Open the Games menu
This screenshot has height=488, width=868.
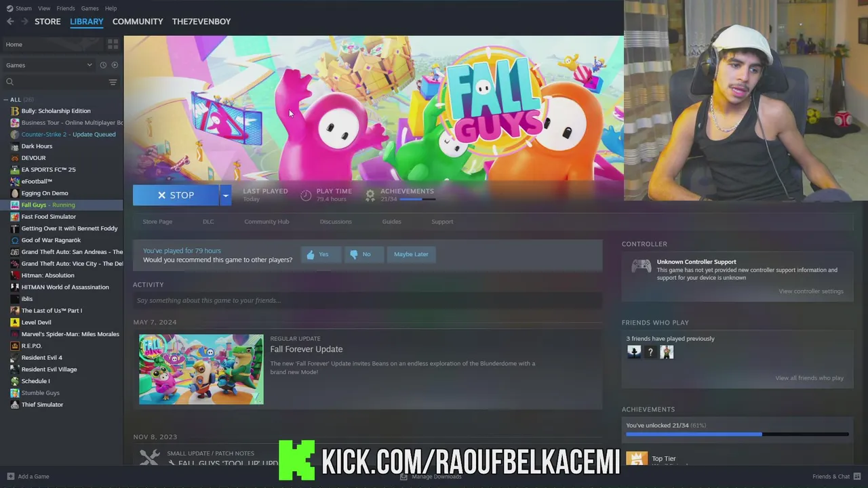coord(90,8)
